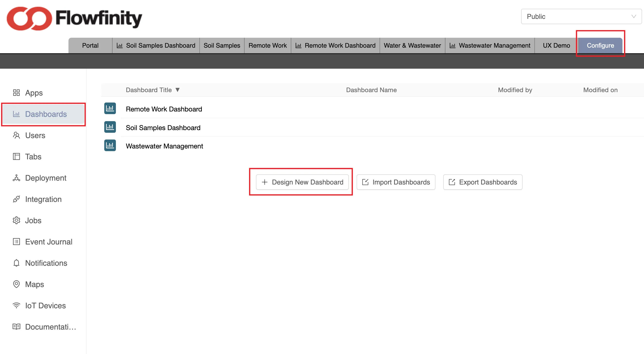
Task: Click the Flowfinity logo
Action: click(x=74, y=18)
